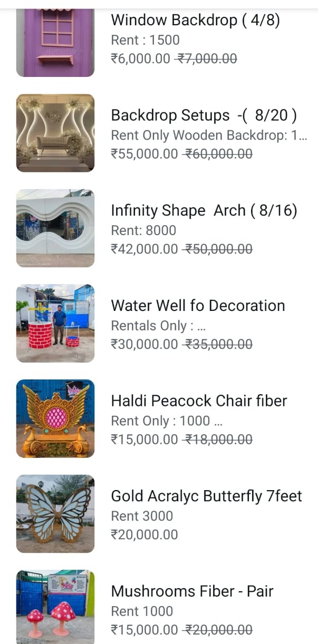The image size is (318, 644).
Task: Tap the ₹42,000.00 Infinity Arch price
Action: coord(144,249)
